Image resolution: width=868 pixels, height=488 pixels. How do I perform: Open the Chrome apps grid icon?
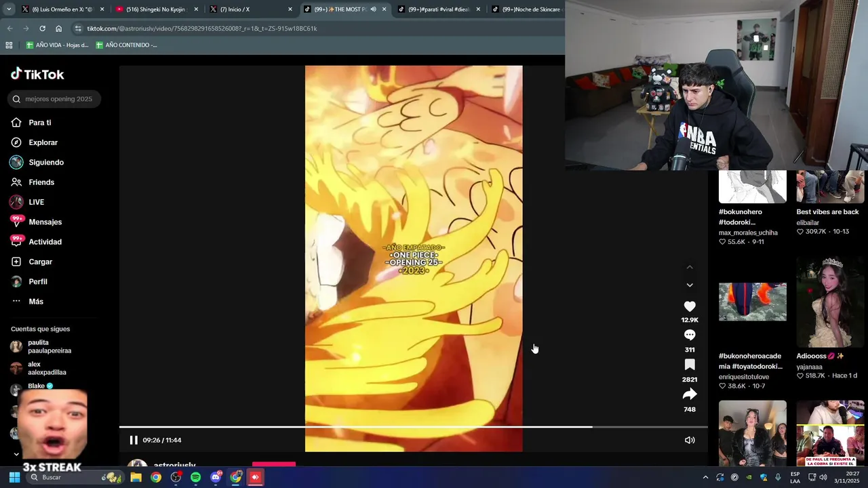(x=9, y=45)
